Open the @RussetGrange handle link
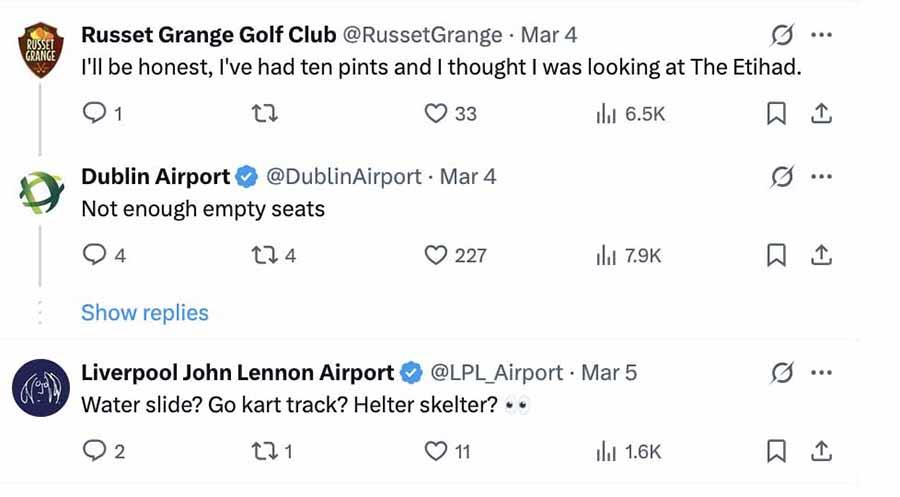900x497 pixels. pos(422,35)
